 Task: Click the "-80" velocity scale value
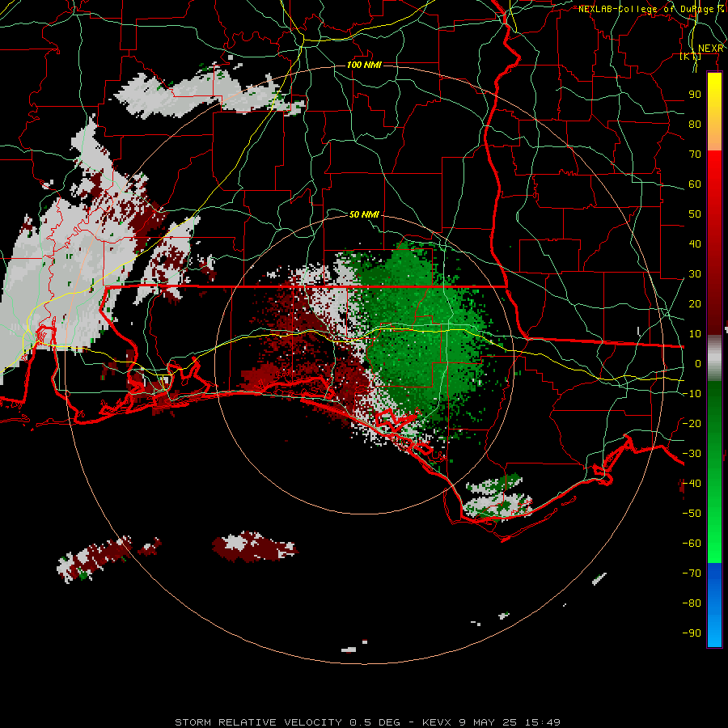(x=692, y=603)
